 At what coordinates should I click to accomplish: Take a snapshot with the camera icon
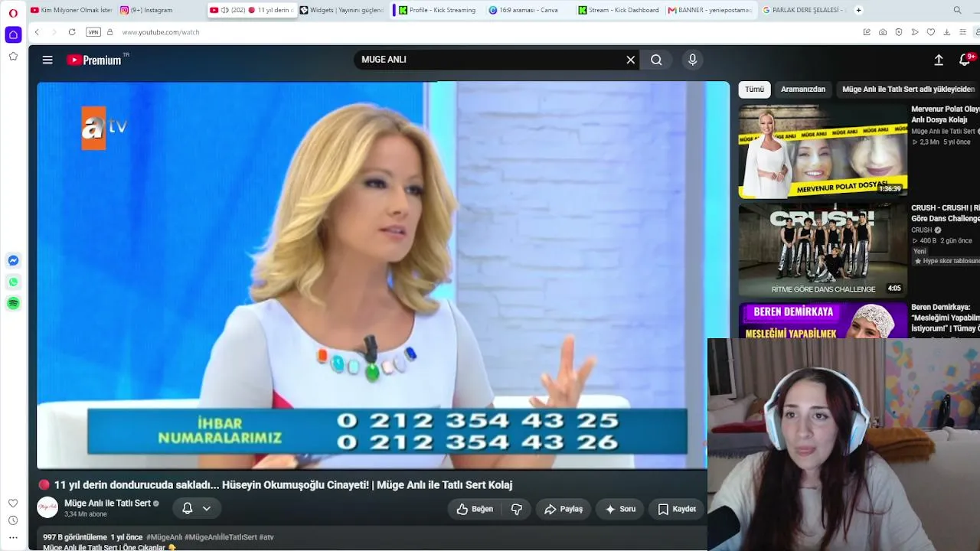pyautogui.click(x=883, y=32)
